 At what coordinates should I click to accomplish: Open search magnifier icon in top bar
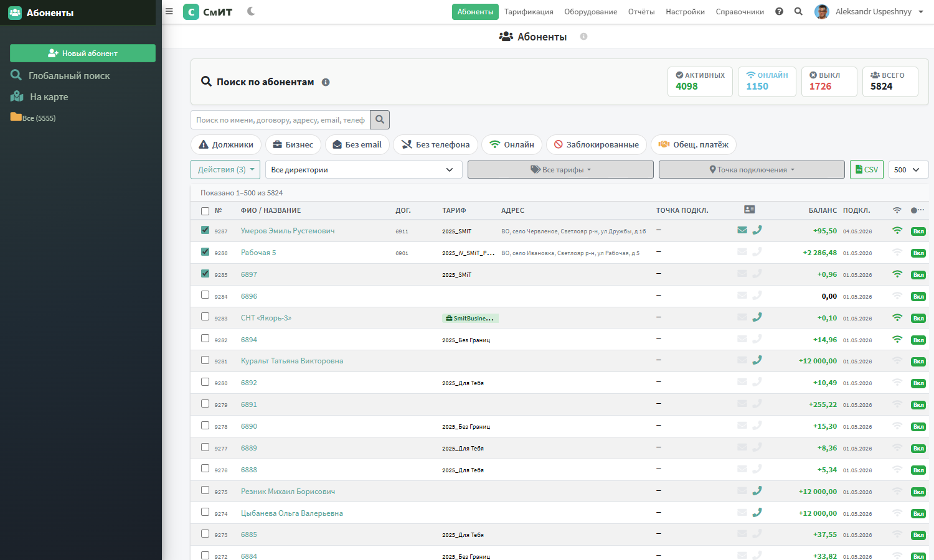tap(798, 11)
